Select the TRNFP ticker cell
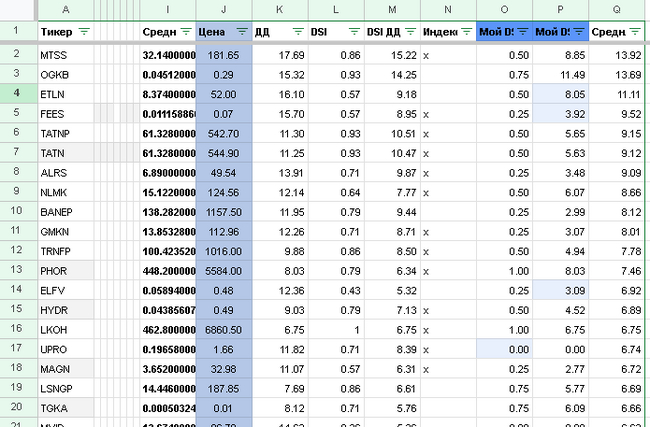This screenshot has height=427, width=650. (x=66, y=251)
